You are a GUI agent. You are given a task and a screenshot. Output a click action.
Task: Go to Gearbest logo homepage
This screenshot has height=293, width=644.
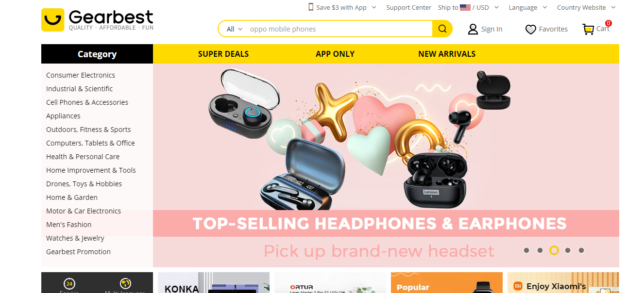coord(97,20)
